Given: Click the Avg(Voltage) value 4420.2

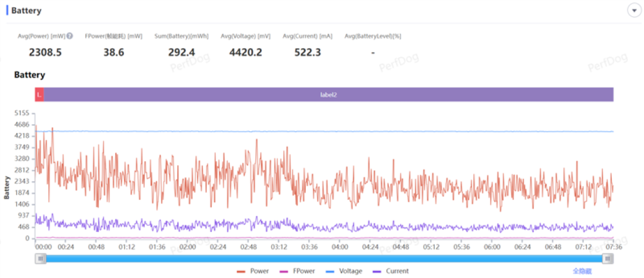Looking at the screenshot, I should coord(245,52).
